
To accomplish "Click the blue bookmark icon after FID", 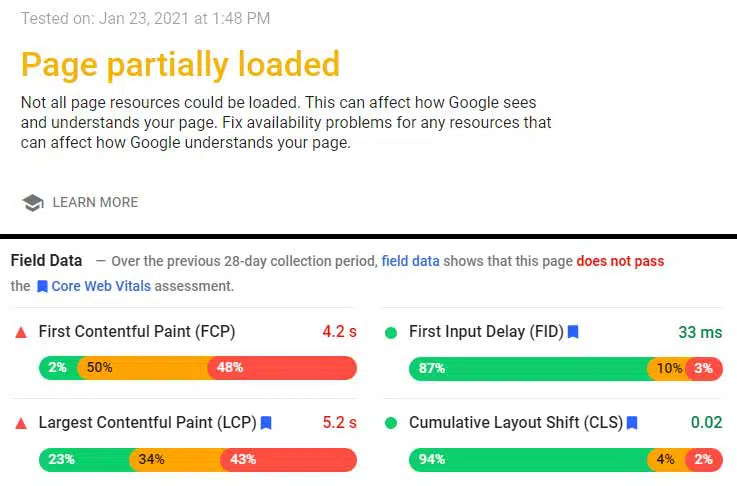I will [x=573, y=332].
